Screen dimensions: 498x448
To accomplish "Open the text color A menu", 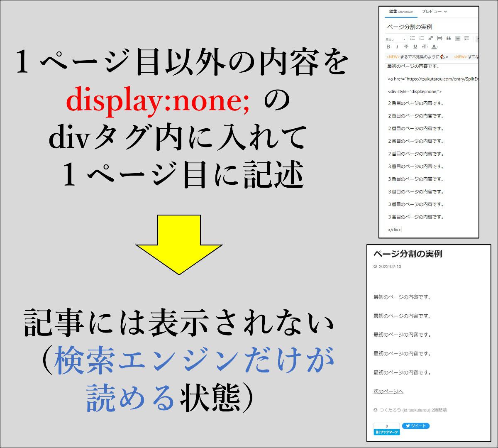I will pyautogui.click(x=435, y=47).
